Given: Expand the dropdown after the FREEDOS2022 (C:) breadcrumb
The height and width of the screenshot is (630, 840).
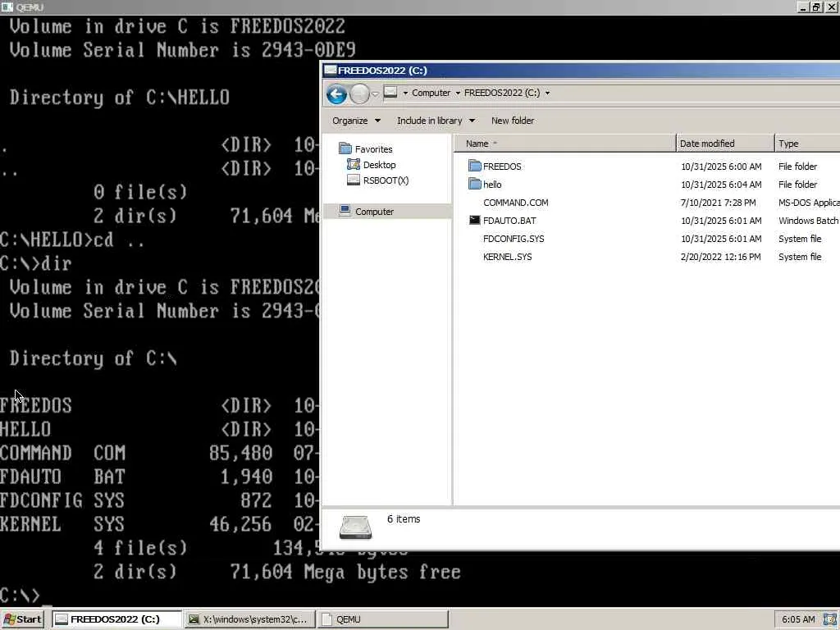Looking at the screenshot, I should point(547,94).
